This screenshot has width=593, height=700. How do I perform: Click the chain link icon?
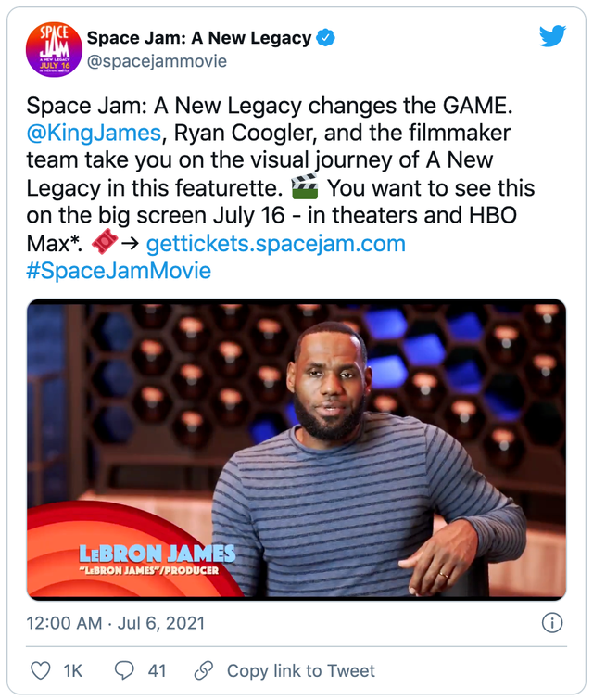click(x=204, y=670)
